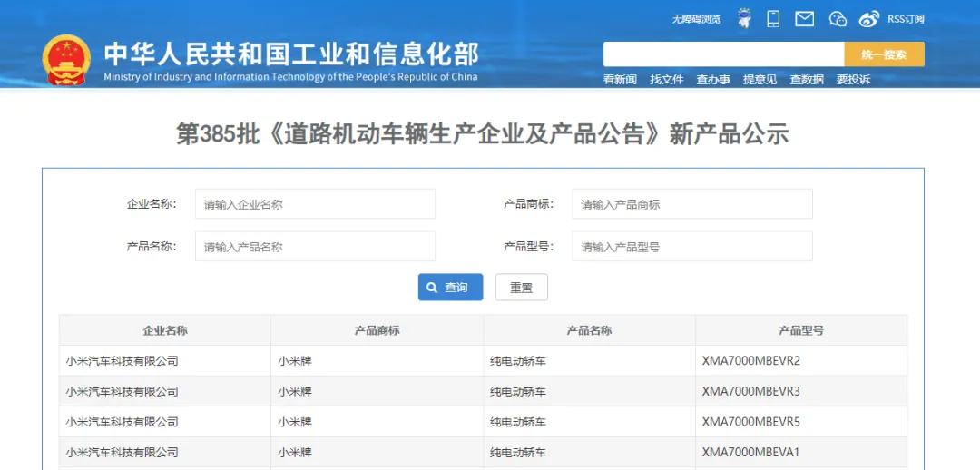Click the 产品型号 input field
Viewport: 980px width, 470px height.
tap(692, 246)
